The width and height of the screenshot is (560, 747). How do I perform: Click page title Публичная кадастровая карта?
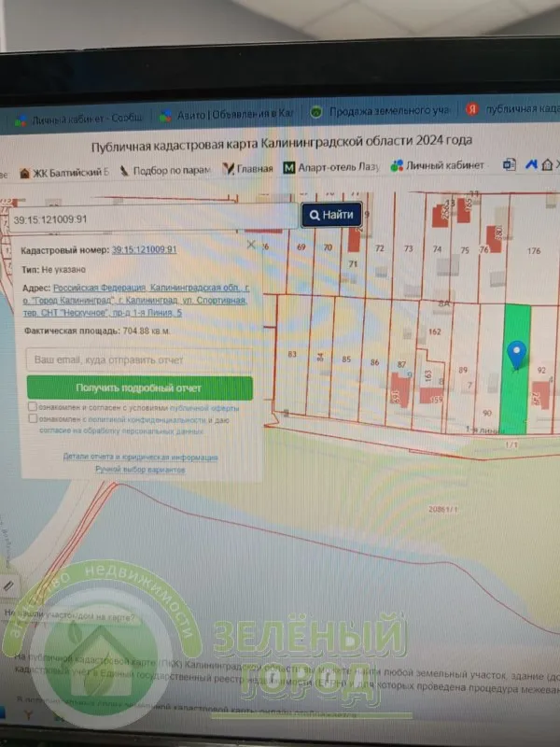point(282,144)
